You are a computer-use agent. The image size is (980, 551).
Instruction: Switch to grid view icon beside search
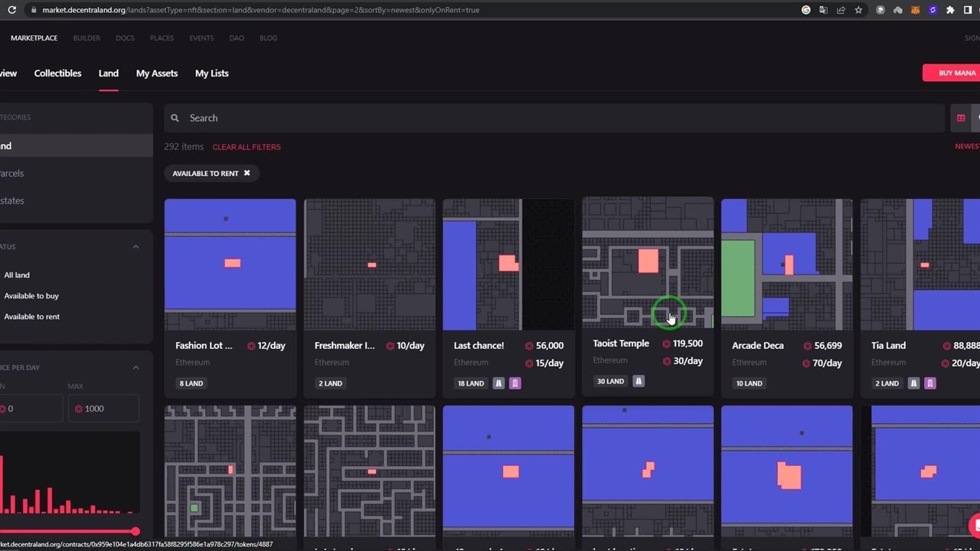tap(961, 118)
